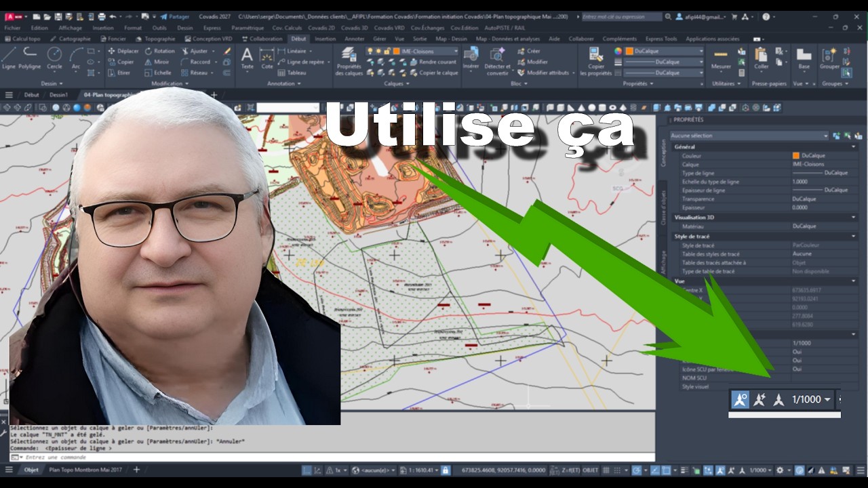The width and height of the screenshot is (868, 488).
Task: Select the Cote dimension tool
Action: pyautogui.click(x=267, y=59)
